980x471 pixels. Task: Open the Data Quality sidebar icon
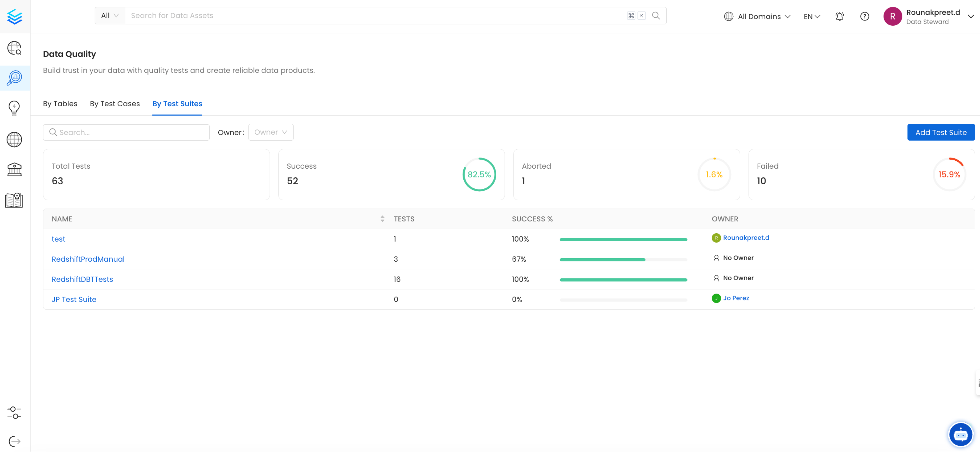(15, 78)
